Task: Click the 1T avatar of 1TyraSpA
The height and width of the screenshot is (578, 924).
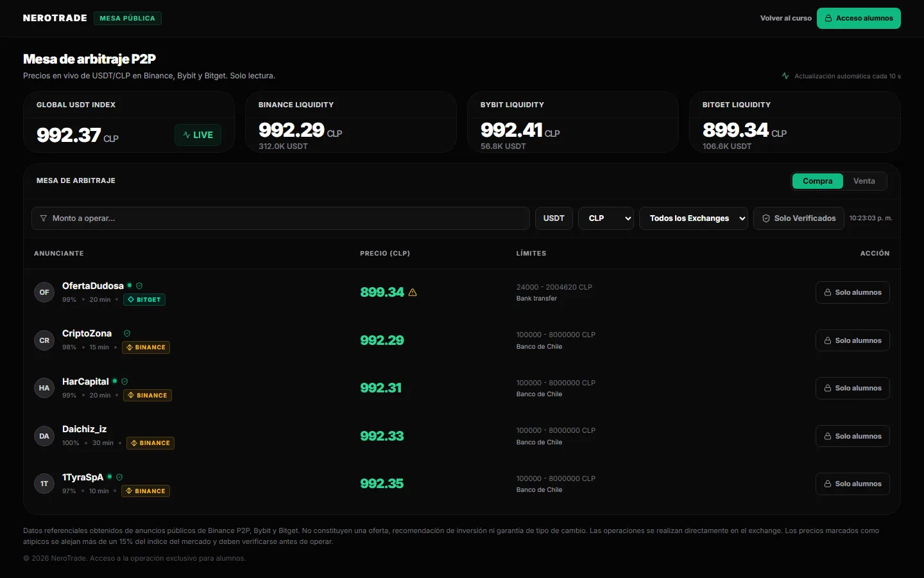Action: (44, 484)
